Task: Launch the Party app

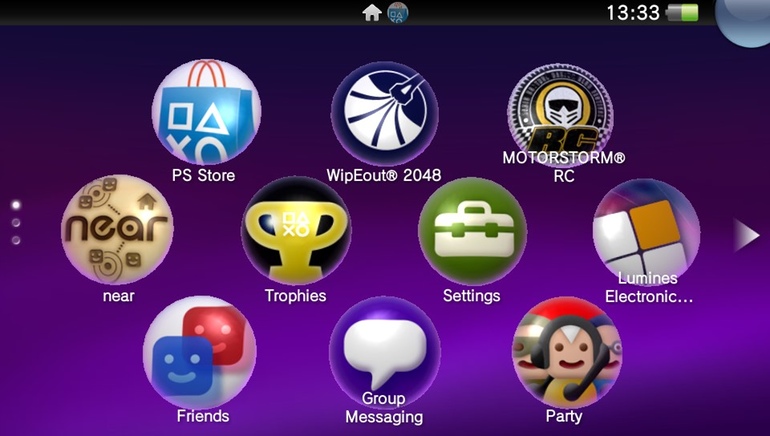Action: pos(564,350)
